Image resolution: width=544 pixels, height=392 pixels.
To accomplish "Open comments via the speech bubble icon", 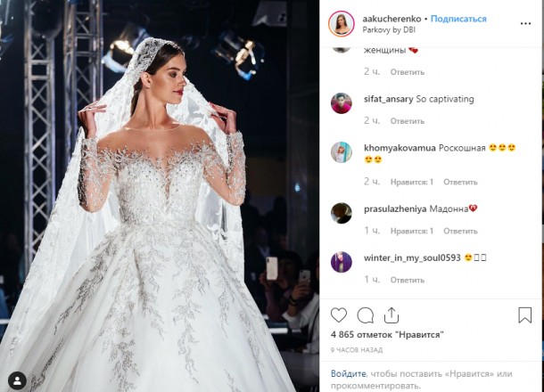I will pyautogui.click(x=366, y=315).
